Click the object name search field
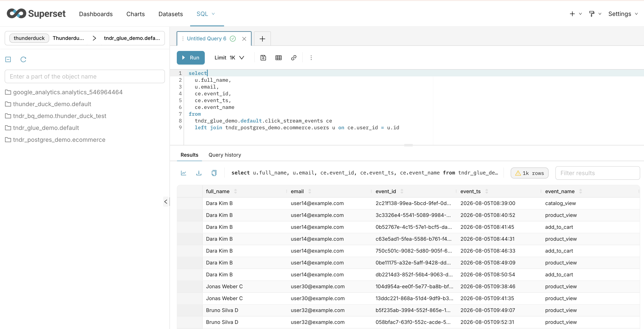 click(85, 76)
